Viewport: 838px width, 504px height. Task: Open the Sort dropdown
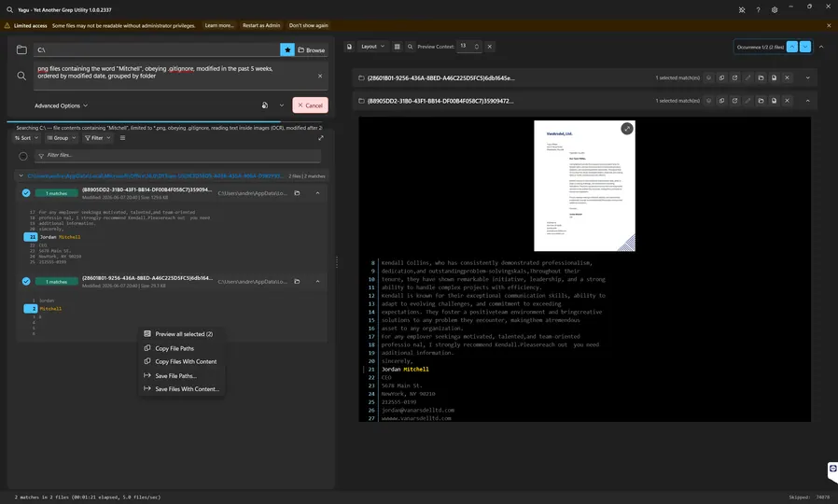click(26, 138)
